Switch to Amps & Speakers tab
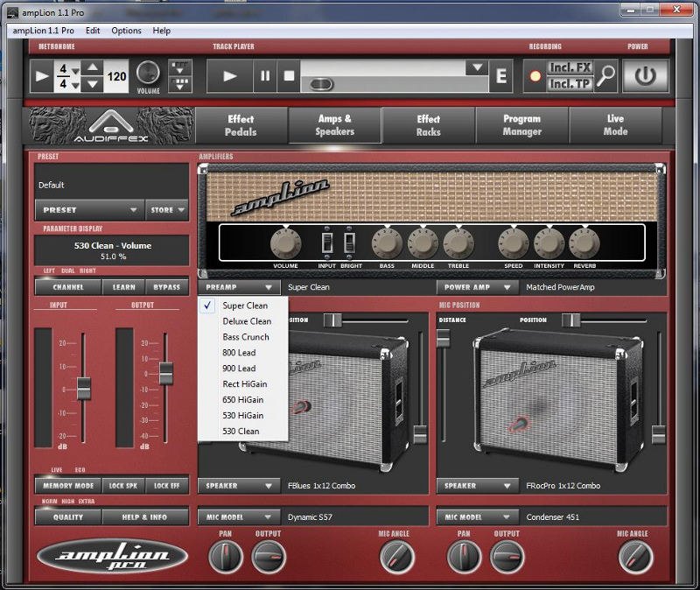 (x=335, y=125)
